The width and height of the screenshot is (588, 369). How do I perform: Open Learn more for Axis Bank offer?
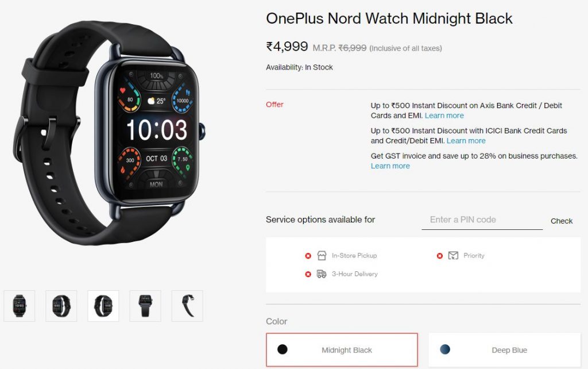(x=444, y=116)
